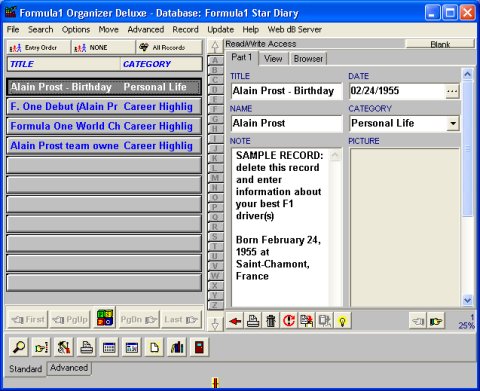Delete record with the trash can icon
The width and height of the screenshot is (480, 391).
coord(271,321)
